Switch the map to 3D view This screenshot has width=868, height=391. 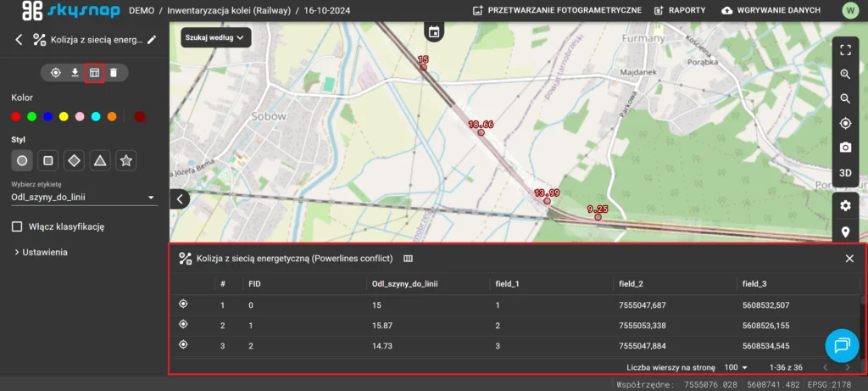click(845, 173)
